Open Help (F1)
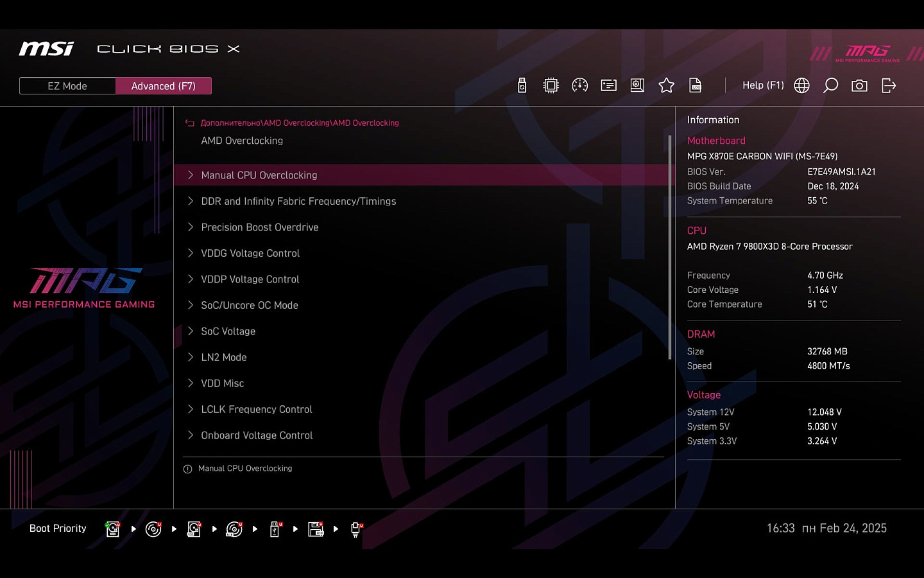 tap(763, 85)
